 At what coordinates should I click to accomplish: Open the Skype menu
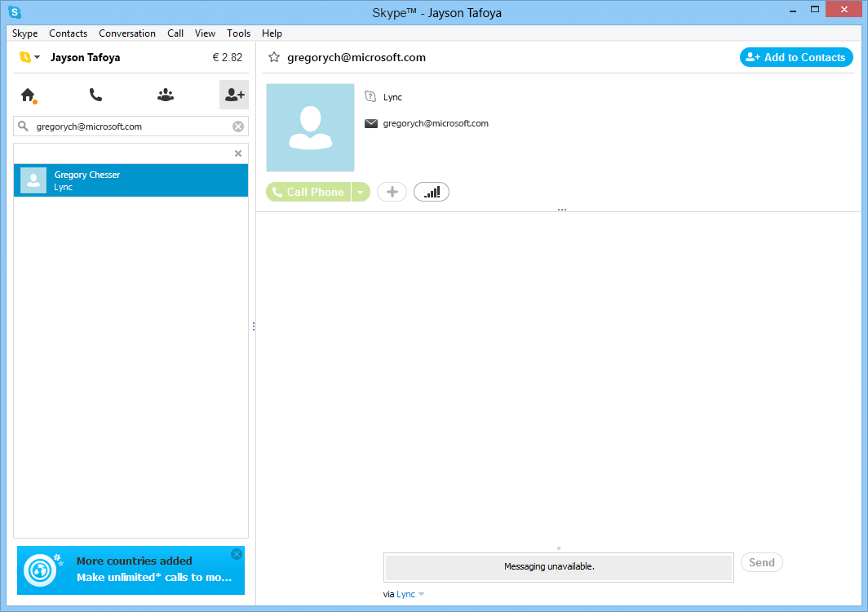pos(25,33)
